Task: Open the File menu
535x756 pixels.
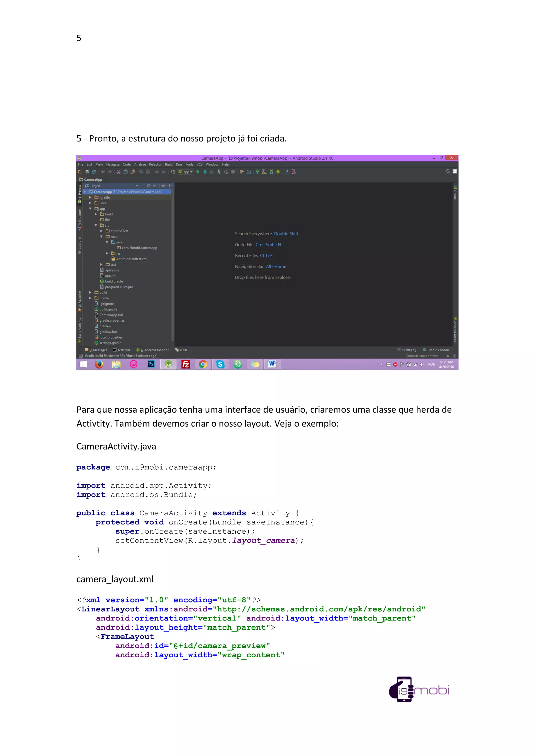Action: tap(80, 164)
